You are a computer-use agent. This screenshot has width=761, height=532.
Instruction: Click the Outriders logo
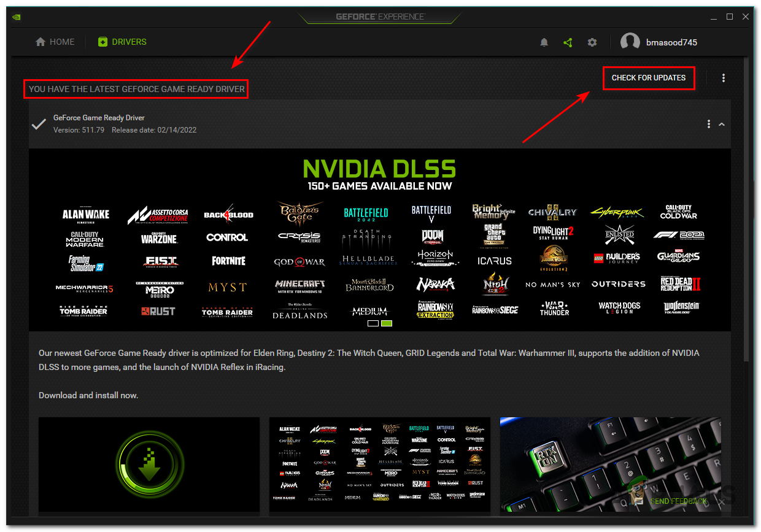[619, 284]
